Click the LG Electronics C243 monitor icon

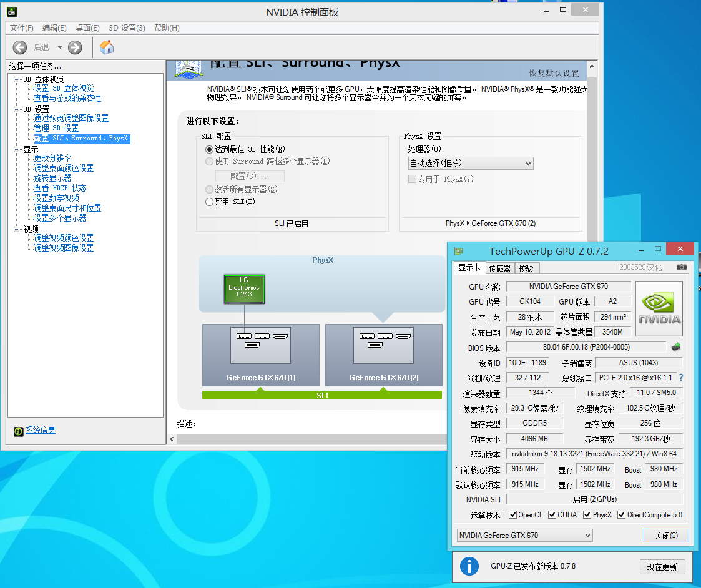coord(244,289)
